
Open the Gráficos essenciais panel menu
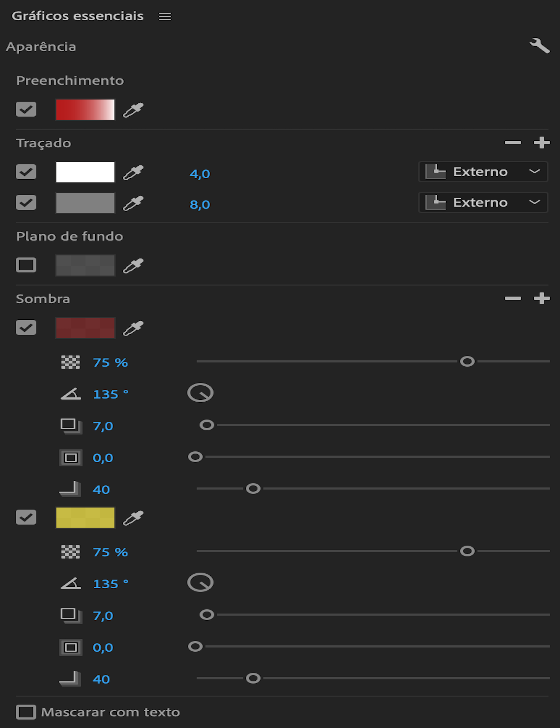coord(165,16)
